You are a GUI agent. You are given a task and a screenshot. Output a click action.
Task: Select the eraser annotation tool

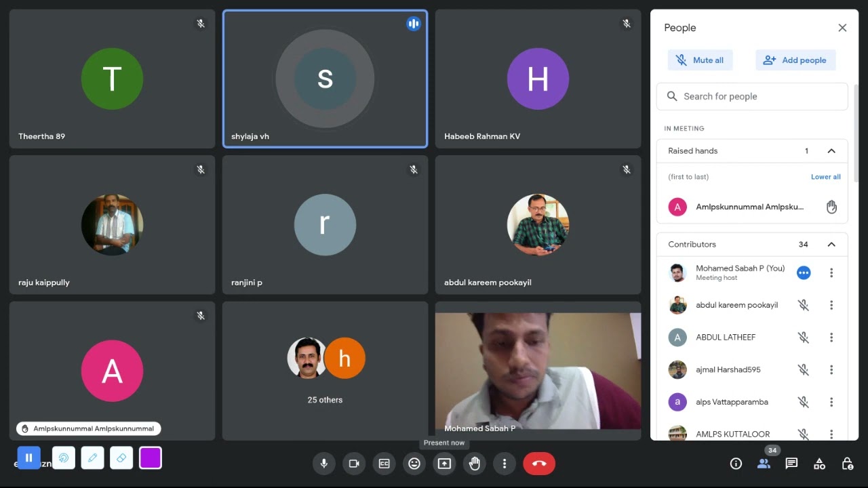coord(121,458)
